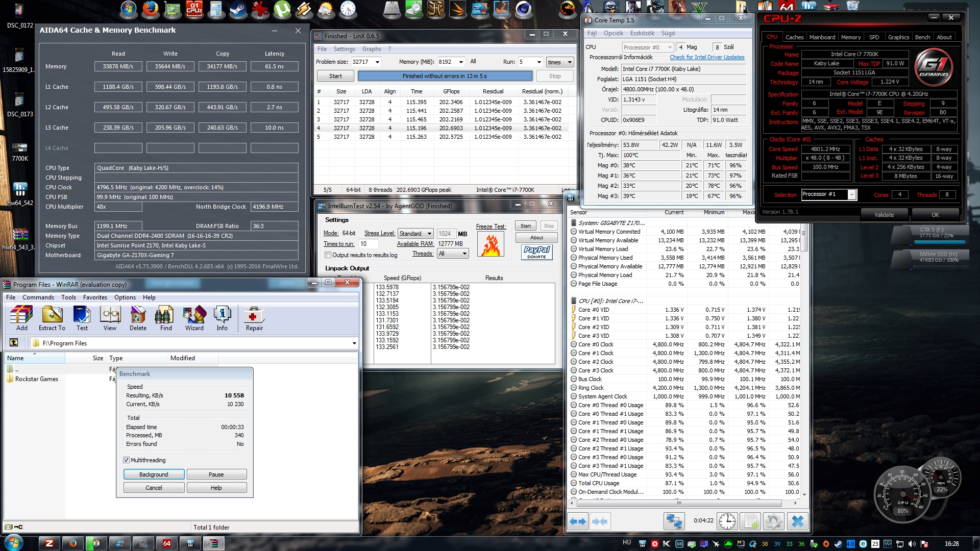Open Problem size dropdown in LinX
The width and height of the screenshot is (980, 551).
(x=378, y=62)
